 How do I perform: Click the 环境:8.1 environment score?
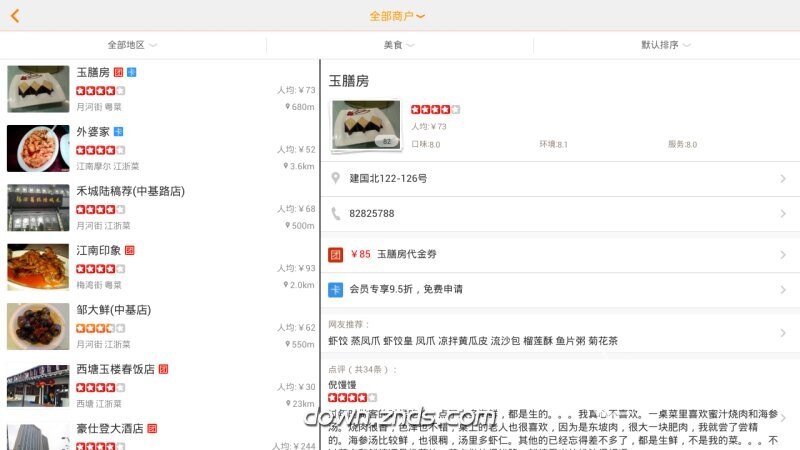click(x=554, y=144)
